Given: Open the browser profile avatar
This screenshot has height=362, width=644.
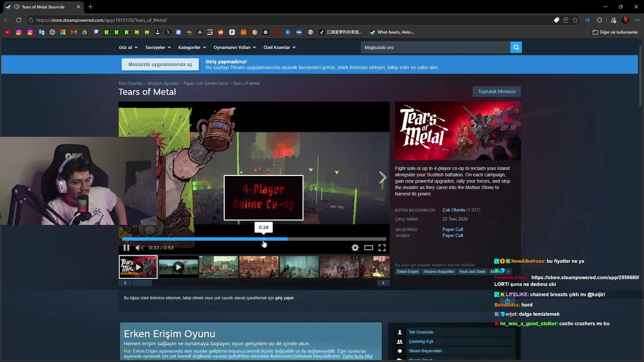Looking at the screenshot, I should click(625, 20).
